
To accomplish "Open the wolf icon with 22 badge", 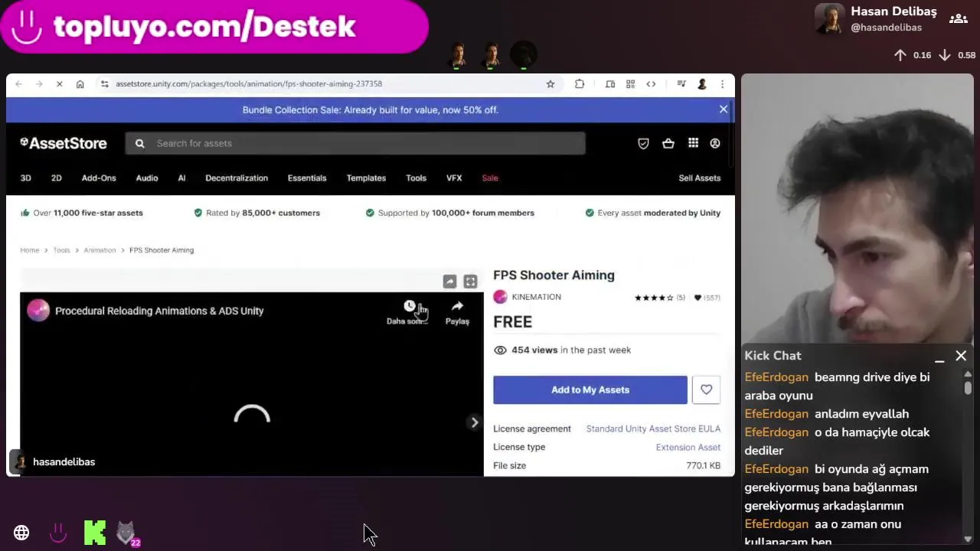I will tap(126, 533).
